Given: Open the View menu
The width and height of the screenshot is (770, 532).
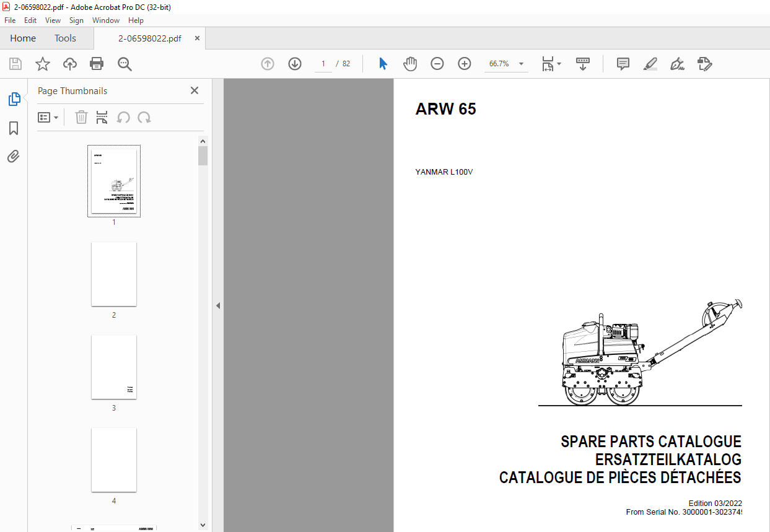Looking at the screenshot, I should coord(53,20).
